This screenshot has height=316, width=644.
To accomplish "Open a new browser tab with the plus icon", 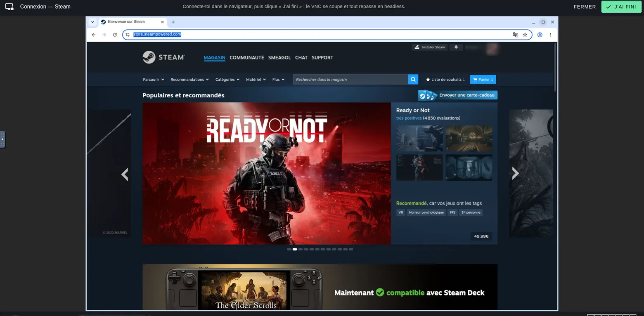I will click(173, 22).
